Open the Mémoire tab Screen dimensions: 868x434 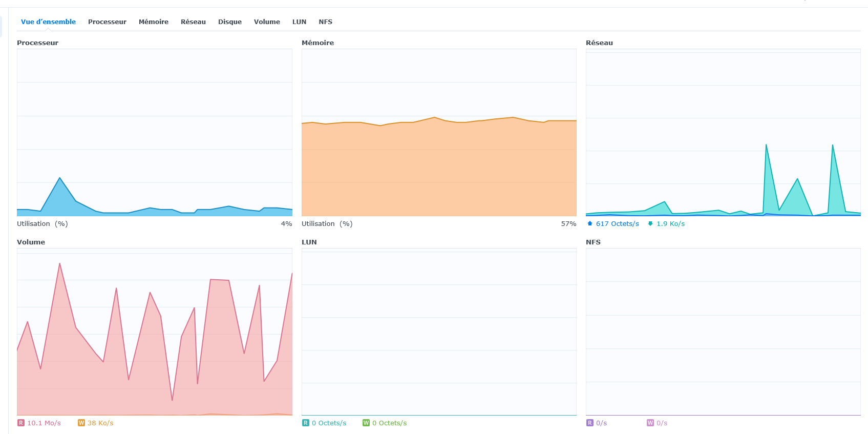click(154, 22)
